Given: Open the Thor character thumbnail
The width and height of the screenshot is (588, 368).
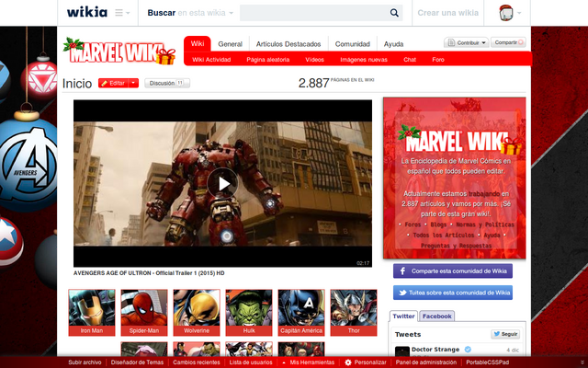Looking at the screenshot, I should pyautogui.click(x=354, y=313).
